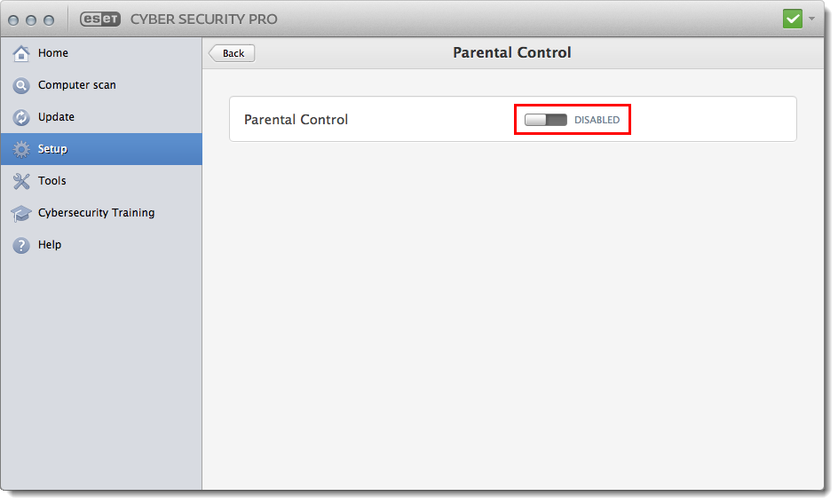
Task: Select the Computer scan sidebar label
Action: coord(77,85)
